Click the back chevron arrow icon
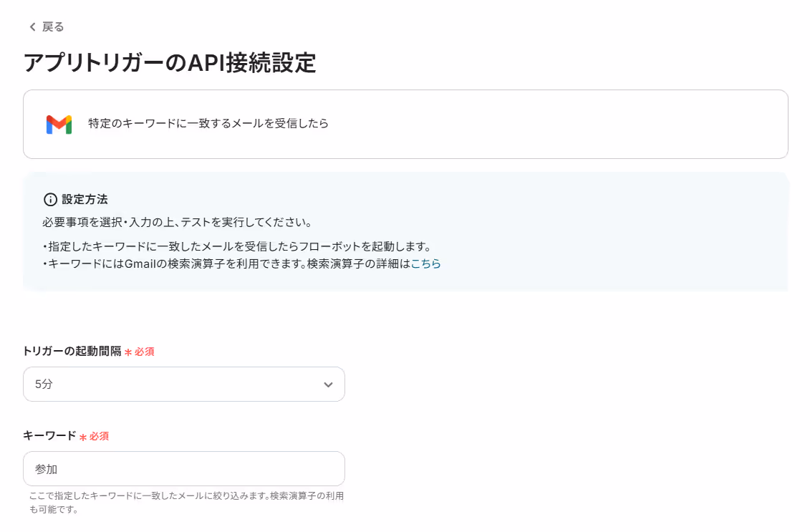 tap(32, 27)
